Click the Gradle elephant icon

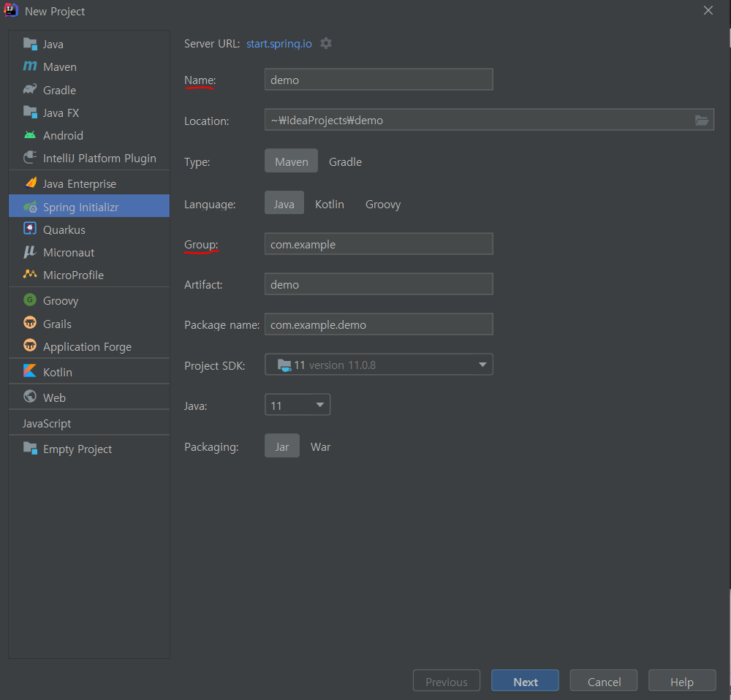coord(30,89)
